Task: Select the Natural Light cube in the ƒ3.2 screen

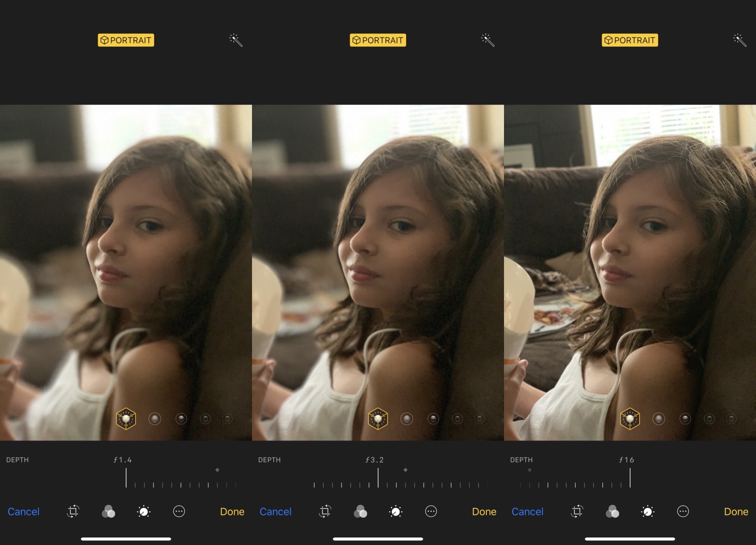Action: coord(378,418)
